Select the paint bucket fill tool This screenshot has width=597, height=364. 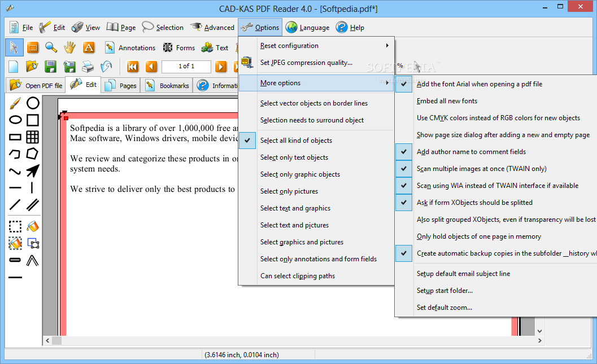click(x=33, y=227)
